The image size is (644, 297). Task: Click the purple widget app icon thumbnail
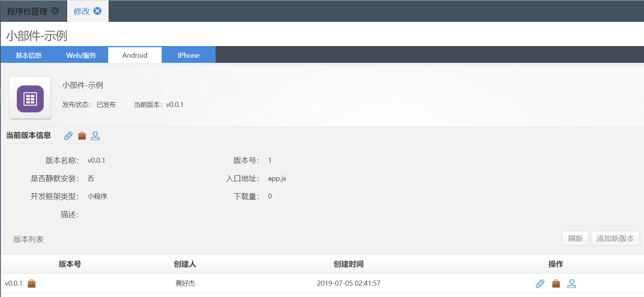pos(30,99)
